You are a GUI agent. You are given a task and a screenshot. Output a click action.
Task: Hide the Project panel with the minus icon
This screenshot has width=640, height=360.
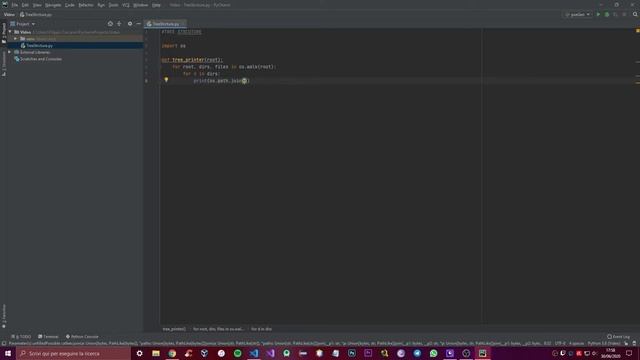(x=138, y=24)
